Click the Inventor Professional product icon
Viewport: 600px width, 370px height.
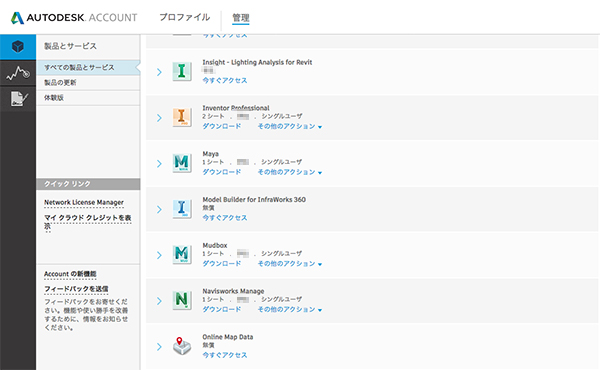[x=182, y=117]
